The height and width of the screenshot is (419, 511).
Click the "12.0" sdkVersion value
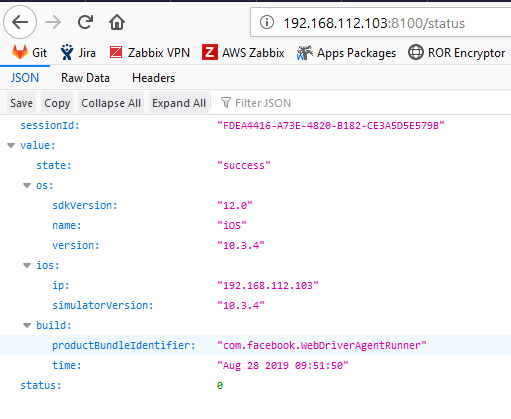click(235, 206)
